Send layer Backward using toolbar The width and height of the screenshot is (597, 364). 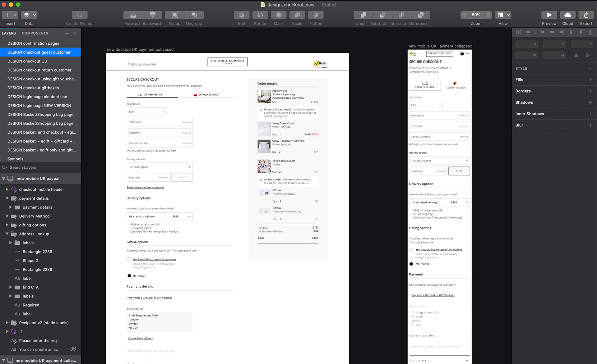click(x=152, y=15)
